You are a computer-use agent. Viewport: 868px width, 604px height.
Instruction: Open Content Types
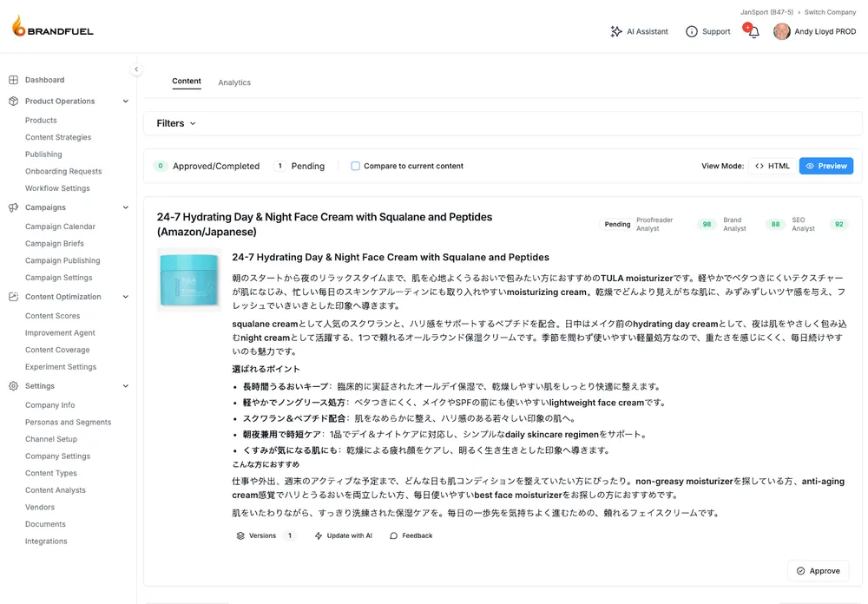(51, 473)
